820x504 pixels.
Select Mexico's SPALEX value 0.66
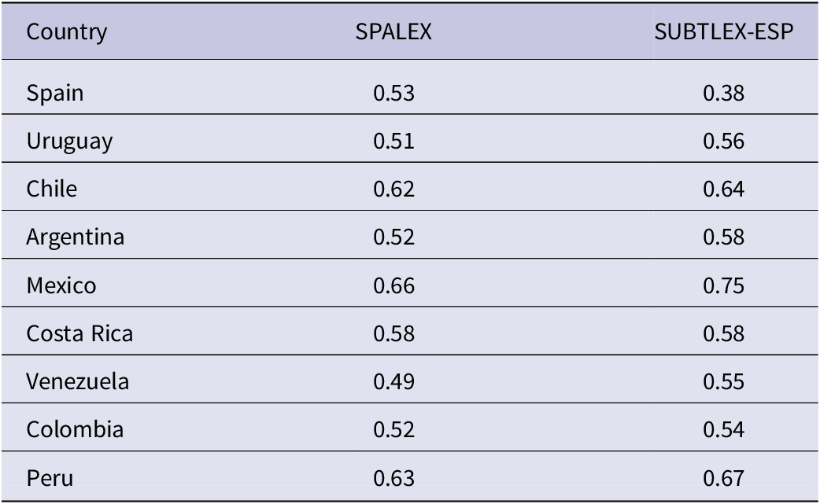[393, 285]
